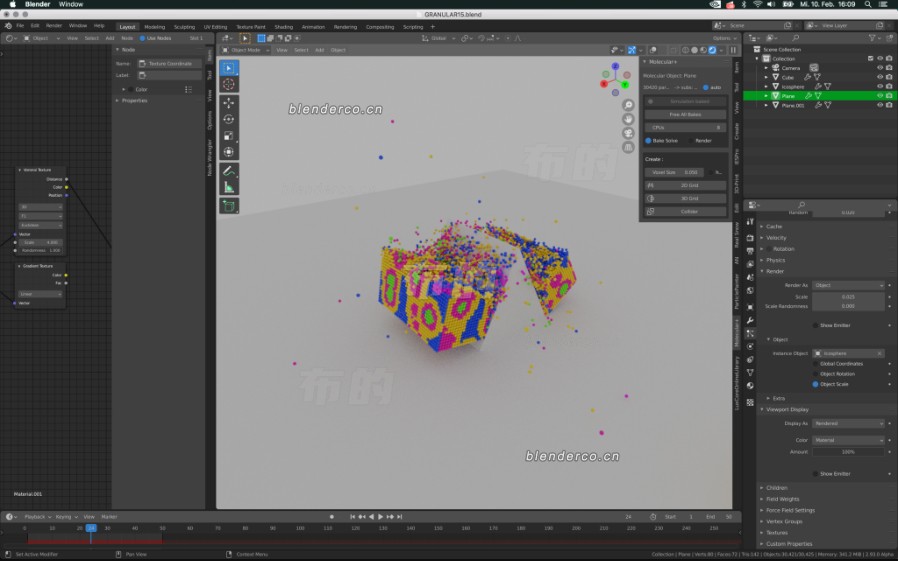
Task: Adjust the Amount percentage slider
Action: point(848,452)
